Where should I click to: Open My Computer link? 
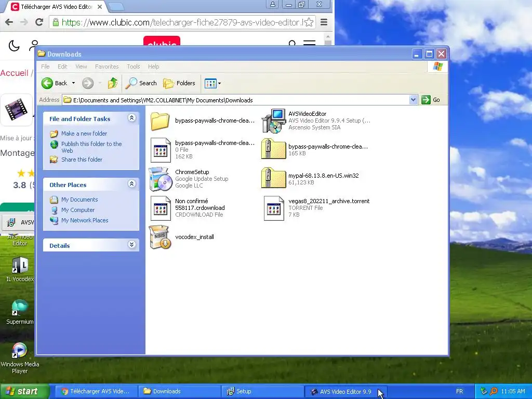click(78, 210)
